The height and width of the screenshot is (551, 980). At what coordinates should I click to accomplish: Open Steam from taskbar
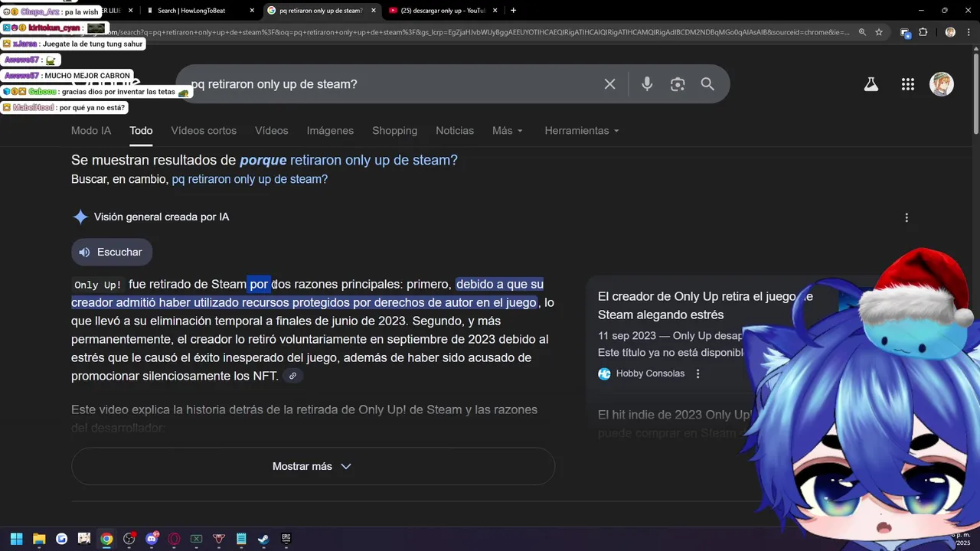pos(263,539)
